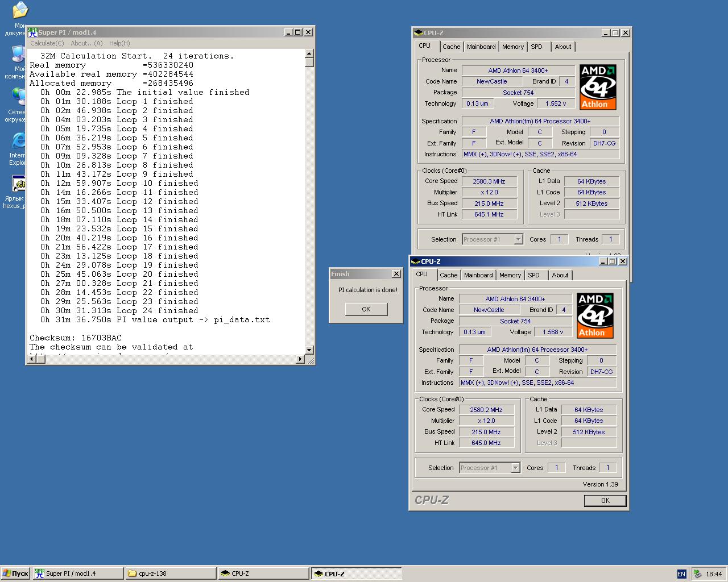728x582 pixels.
Task: Click the 18:44 clock in the tray
Action: 714,574
